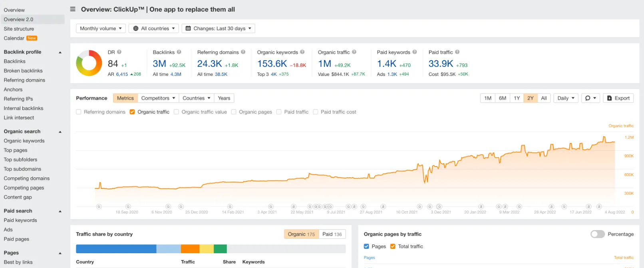This screenshot has width=644, height=268.
Task: Click the Google update marker near 16 Oct 2021
Action: click(x=420, y=206)
